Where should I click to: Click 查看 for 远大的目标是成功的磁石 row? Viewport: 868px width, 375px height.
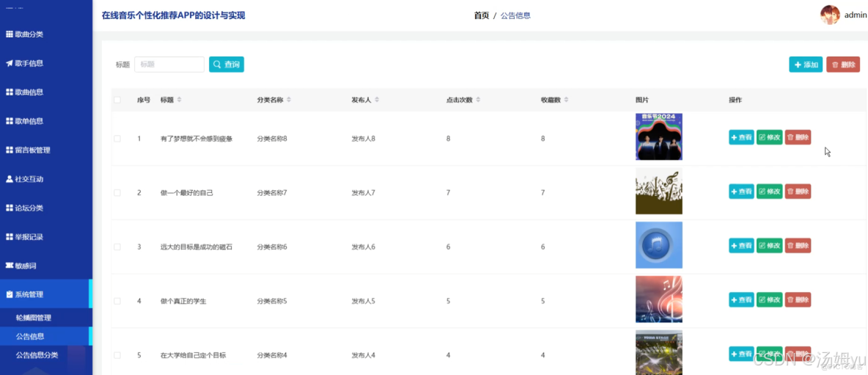pyautogui.click(x=741, y=246)
